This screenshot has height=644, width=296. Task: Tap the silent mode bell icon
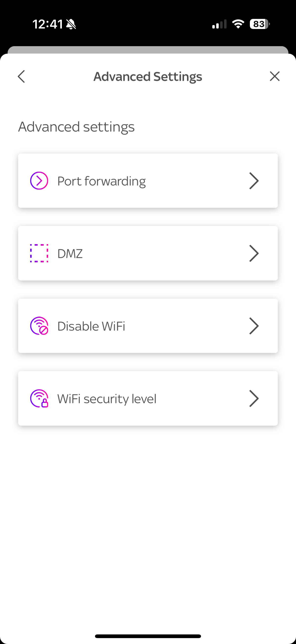(71, 24)
